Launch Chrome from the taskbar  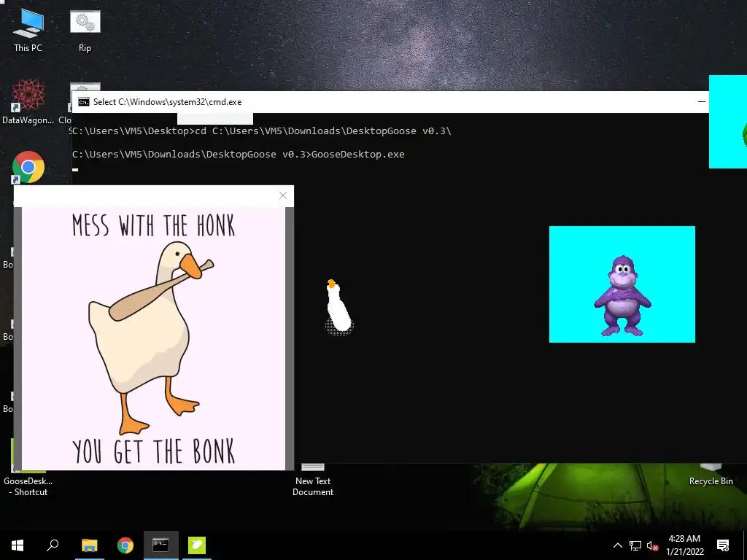point(125,545)
